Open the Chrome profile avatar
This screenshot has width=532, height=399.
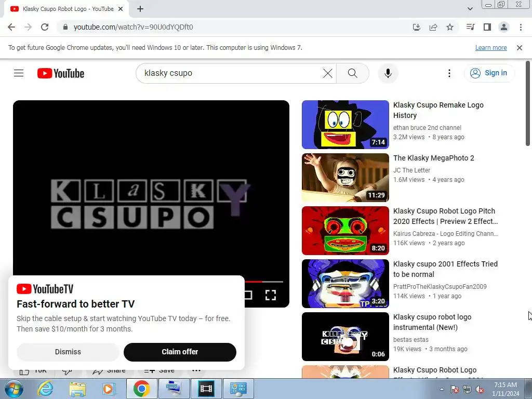(x=504, y=27)
